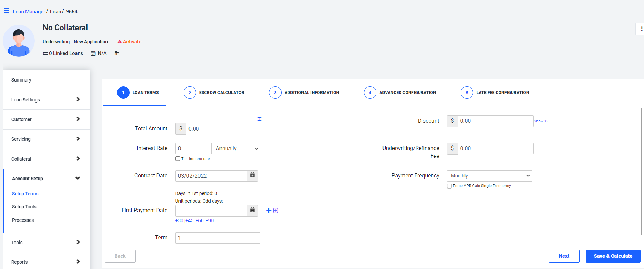Open Setup Tools in the sidebar
Image resolution: width=644 pixels, height=269 pixels.
(x=24, y=207)
